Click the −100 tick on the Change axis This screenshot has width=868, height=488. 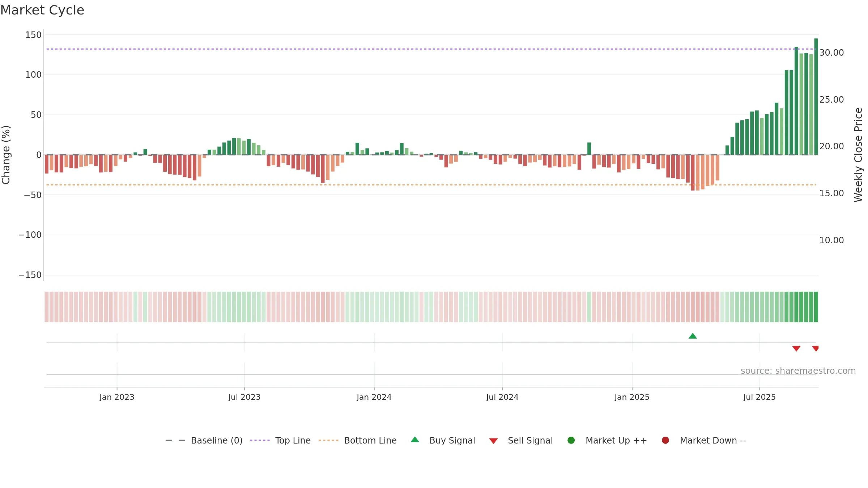click(30, 235)
